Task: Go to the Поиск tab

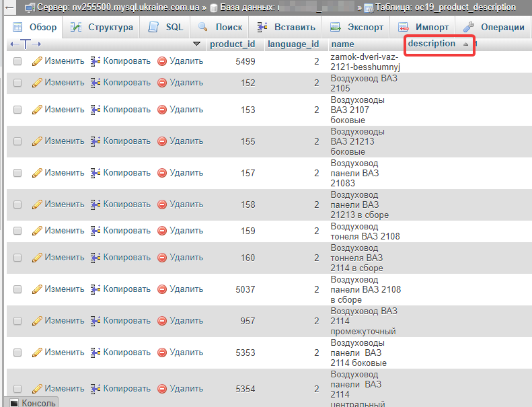Action: tap(220, 27)
